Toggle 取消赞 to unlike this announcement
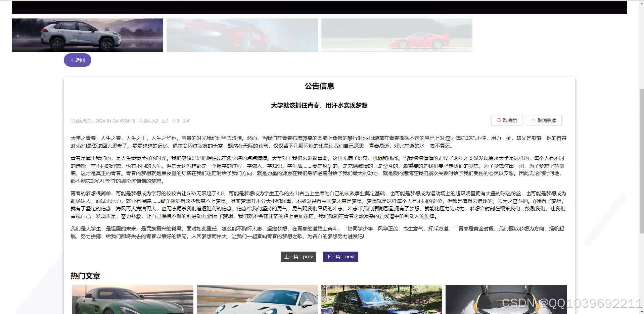Image resolution: width=644 pixels, height=314 pixels. tap(506, 120)
